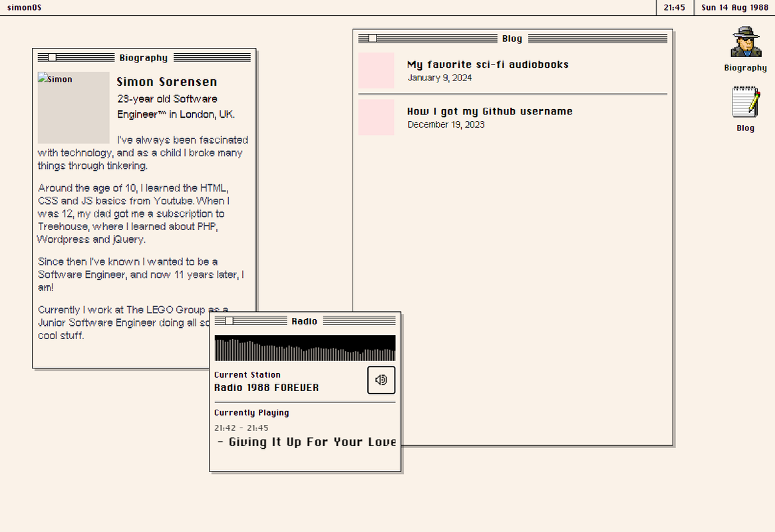775x532 pixels.
Task: Click 'Radio 1988 FOREVER' station name
Action: coord(266,388)
